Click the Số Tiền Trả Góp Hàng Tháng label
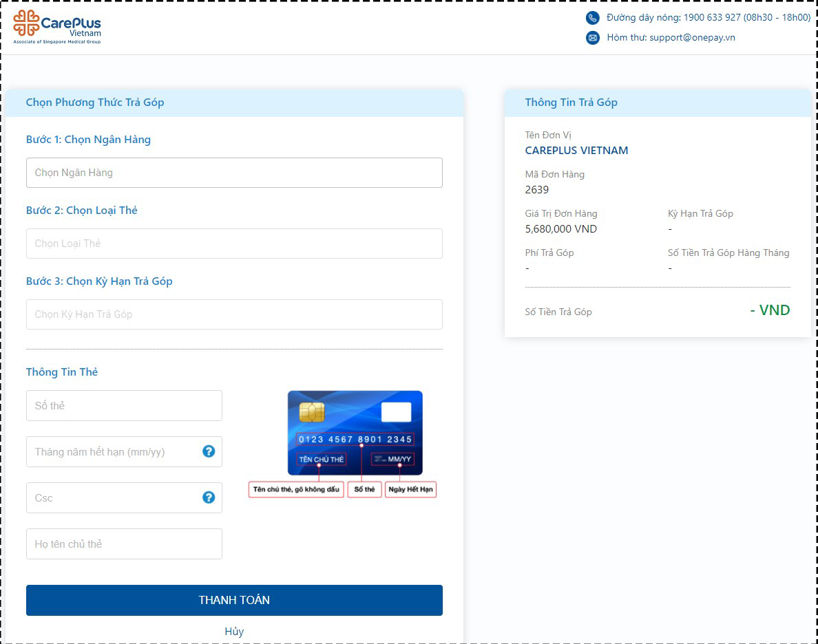This screenshot has width=818, height=644. coord(728,253)
